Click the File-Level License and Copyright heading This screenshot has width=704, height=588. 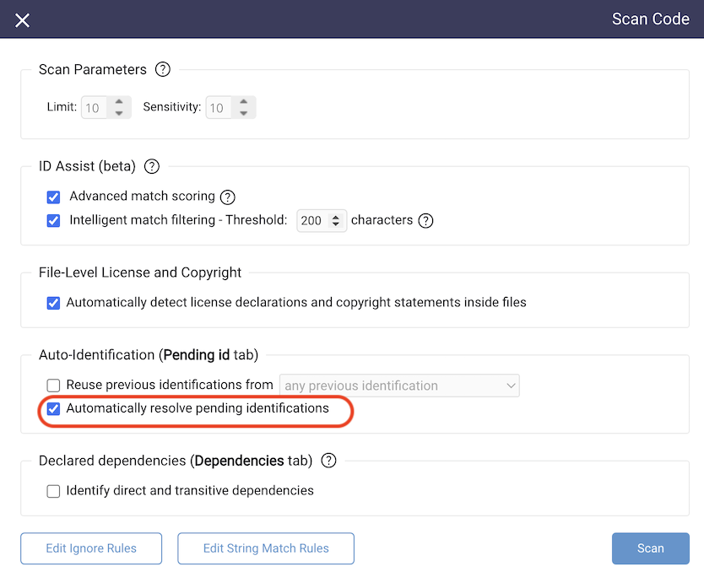tap(140, 272)
